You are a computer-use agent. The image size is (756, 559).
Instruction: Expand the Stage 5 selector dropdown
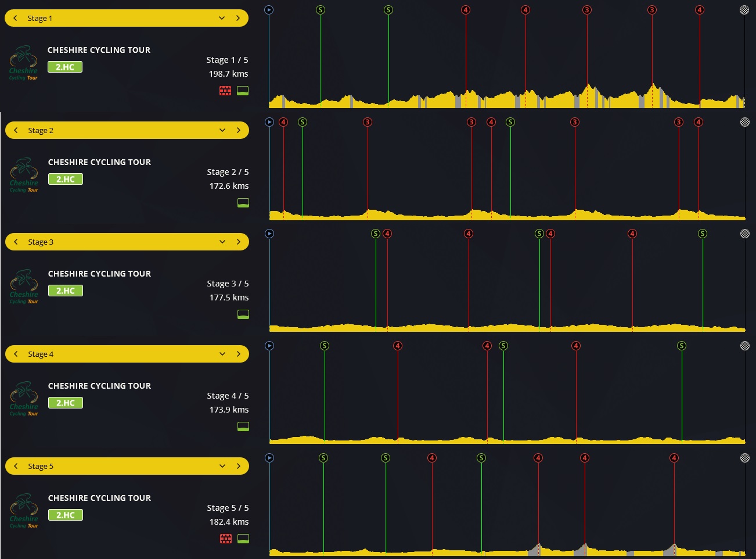(x=222, y=466)
